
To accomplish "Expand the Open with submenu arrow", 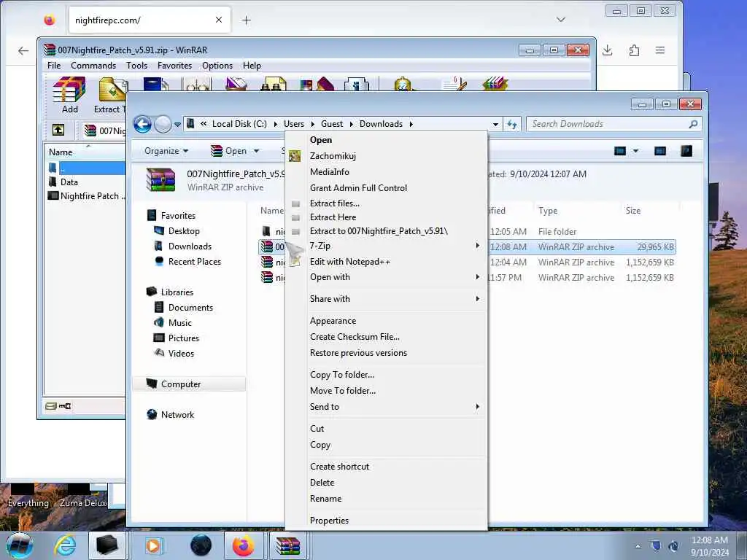I will click(x=477, y=277).
